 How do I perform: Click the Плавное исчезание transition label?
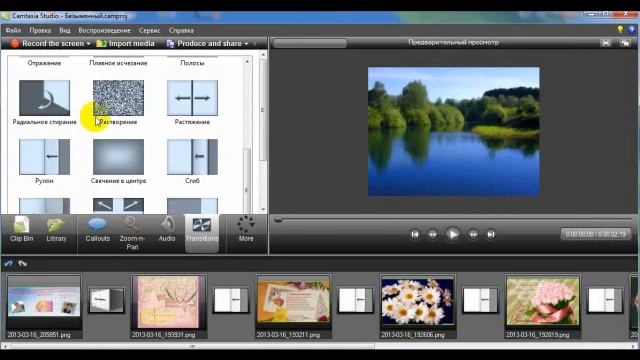118,63
